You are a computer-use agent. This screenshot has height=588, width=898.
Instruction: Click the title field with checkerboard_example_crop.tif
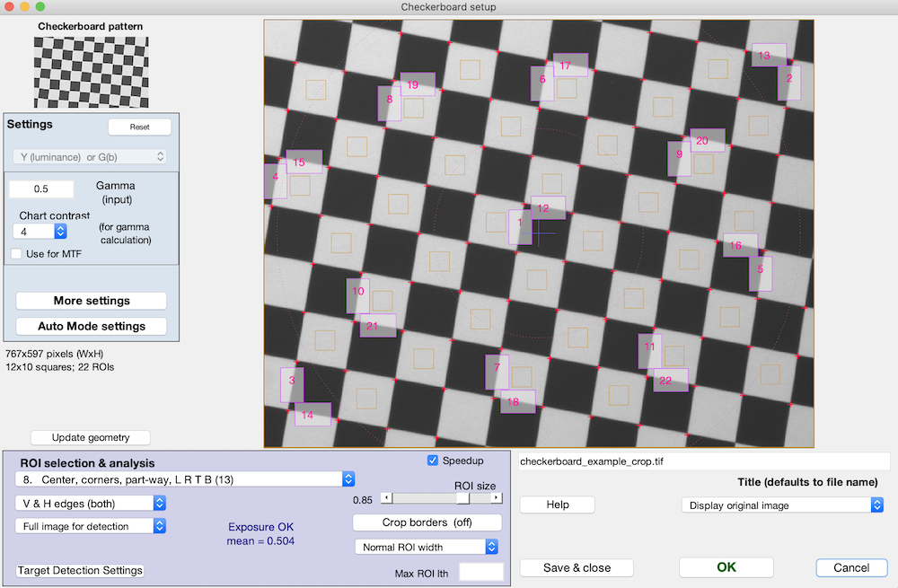pyautogui.click(x=704, y=461)
